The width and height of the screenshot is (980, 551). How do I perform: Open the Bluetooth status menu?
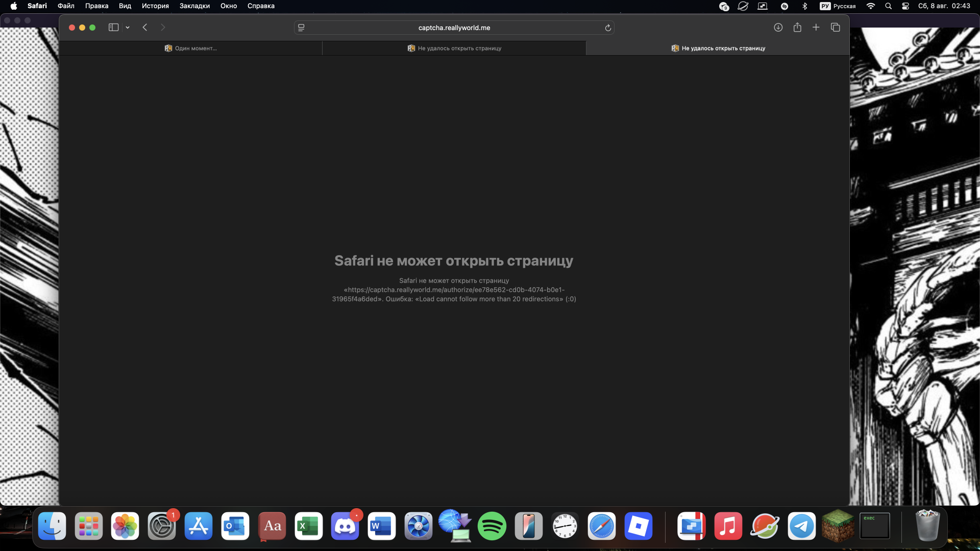(805, 6)
